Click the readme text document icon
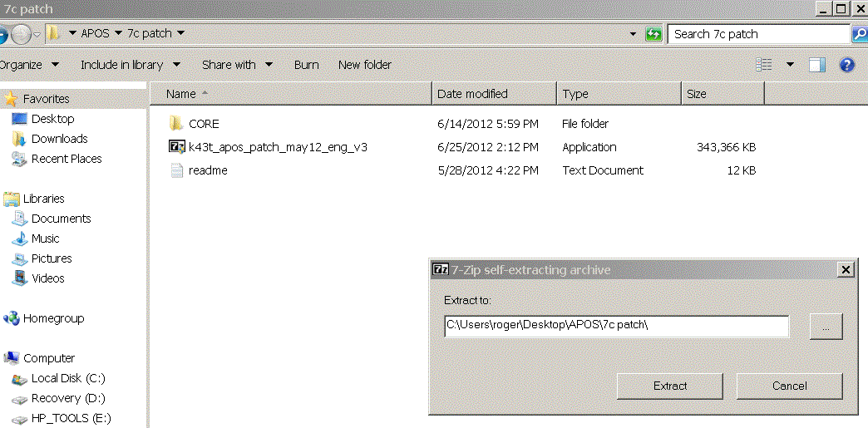This screenshot has width=868, height=428. point(176,170)
